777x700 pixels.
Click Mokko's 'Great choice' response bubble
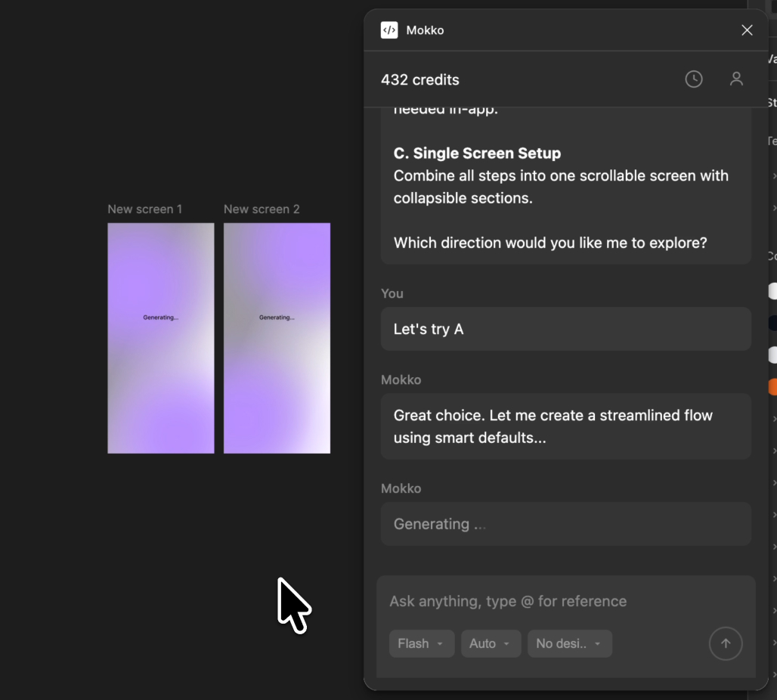click(565, 426)
